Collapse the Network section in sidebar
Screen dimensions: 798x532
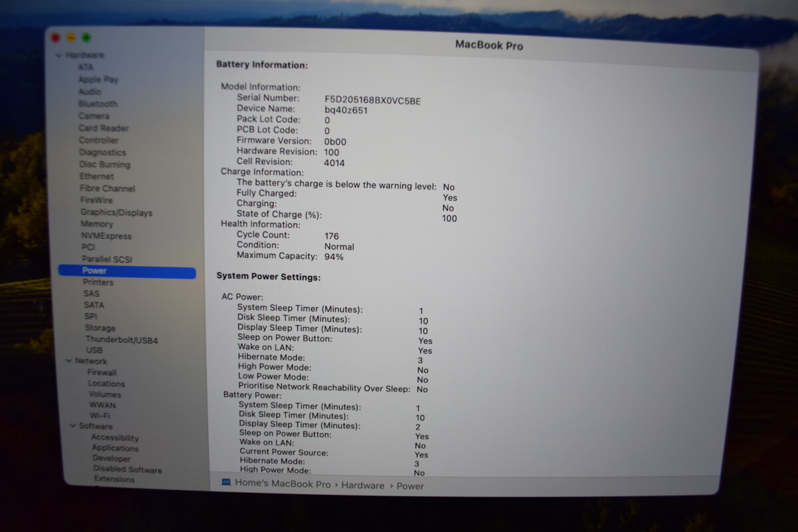pyautogui.click(x=68, y=361)
